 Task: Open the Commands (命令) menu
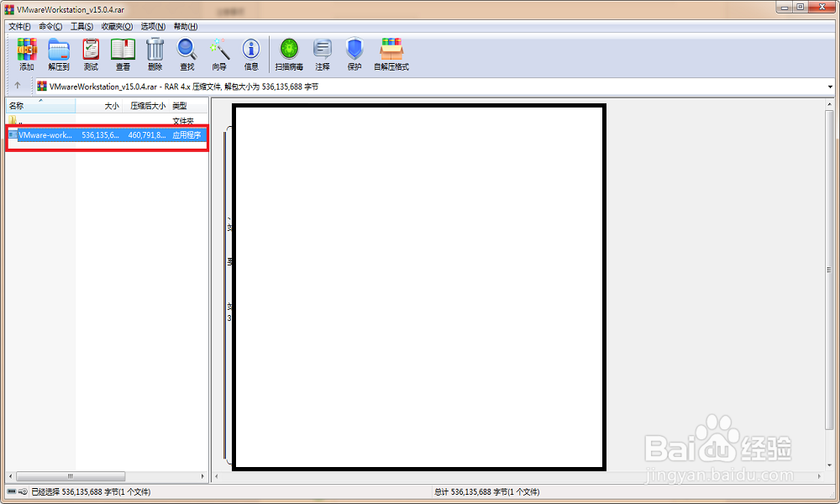point(50,26)
